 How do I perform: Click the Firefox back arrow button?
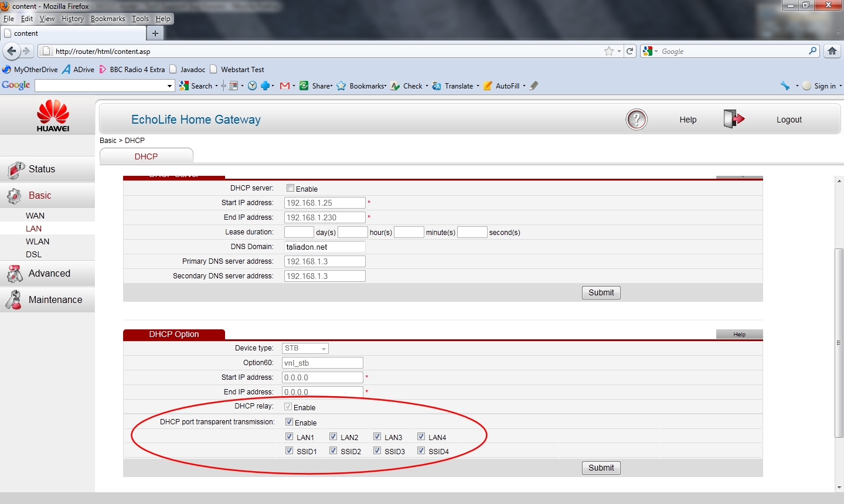11,51
